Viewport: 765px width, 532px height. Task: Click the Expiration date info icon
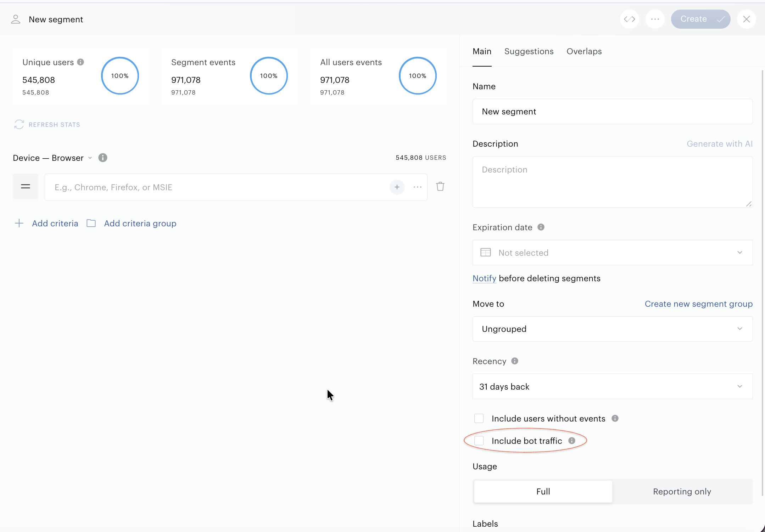tap(541, 227)
